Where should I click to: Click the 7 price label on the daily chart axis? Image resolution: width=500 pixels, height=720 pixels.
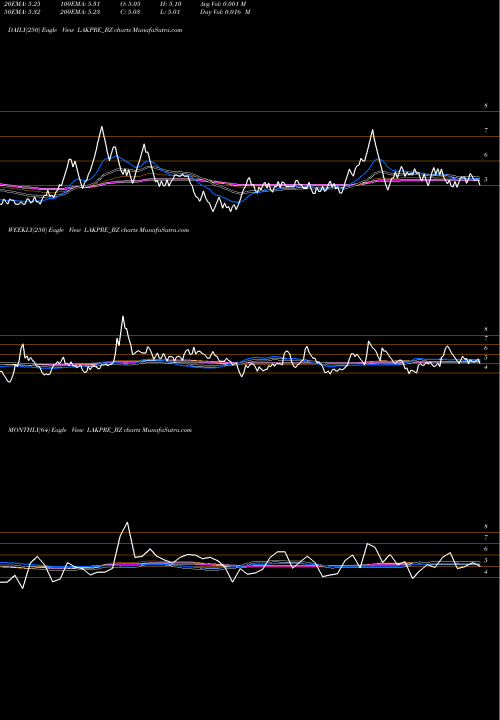[x=486, y=130]
